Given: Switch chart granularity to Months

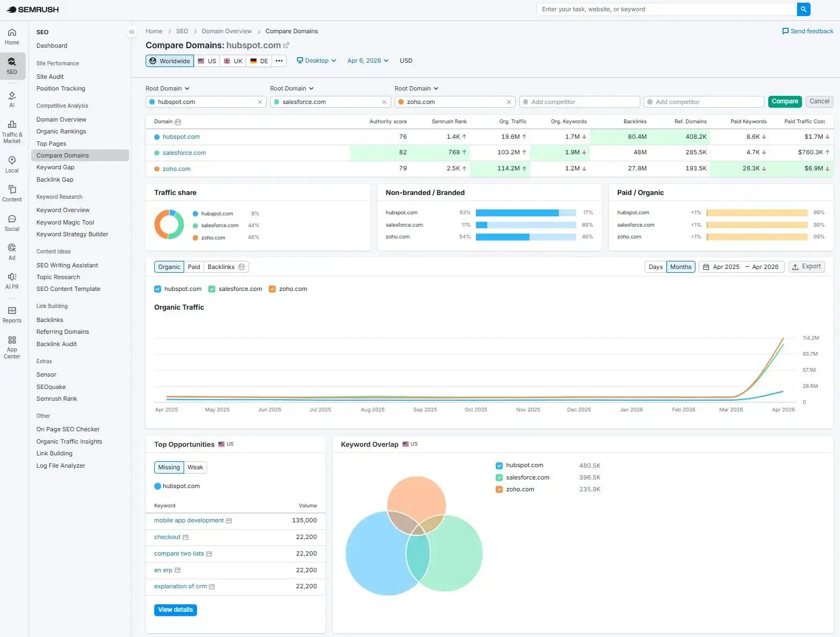Looking at the screenshot, I should click(x=680, y=267).
